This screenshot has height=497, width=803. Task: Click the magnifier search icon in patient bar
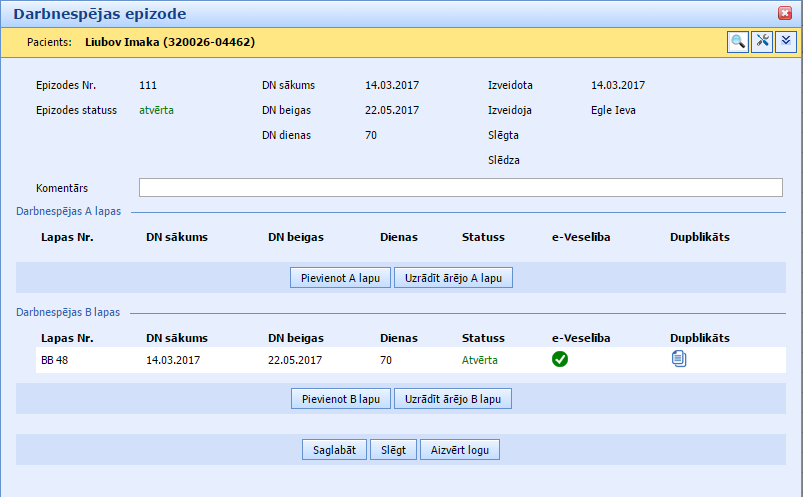click(738, 41)
